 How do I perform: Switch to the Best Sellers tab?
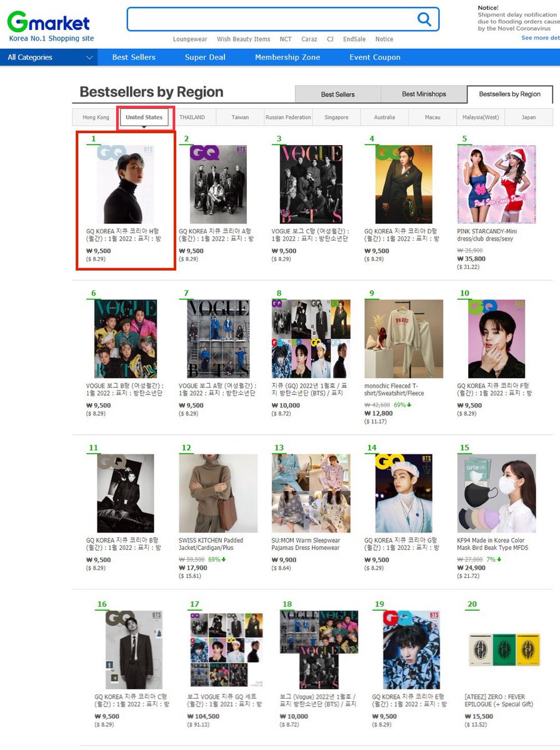(x=338, y=94)
